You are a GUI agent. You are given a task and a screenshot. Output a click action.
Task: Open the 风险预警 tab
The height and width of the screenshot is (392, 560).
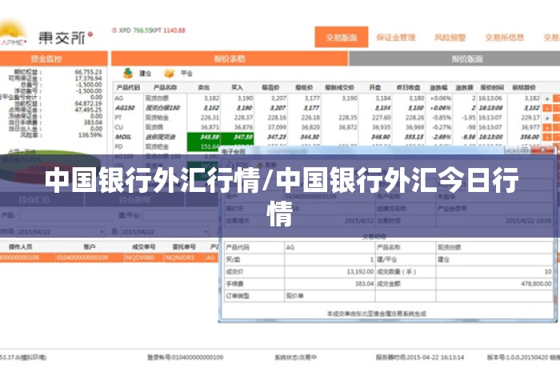pos(450,37)
